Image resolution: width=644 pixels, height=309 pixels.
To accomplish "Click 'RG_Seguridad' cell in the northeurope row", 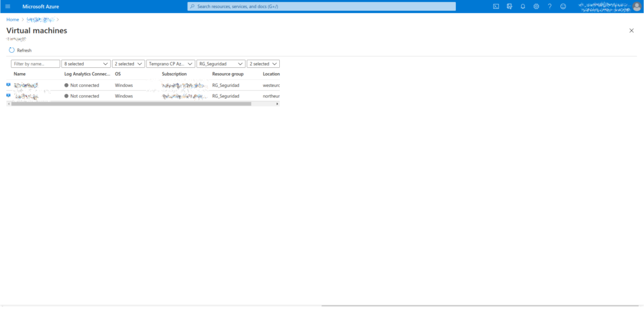I will (x=226, y=96).
